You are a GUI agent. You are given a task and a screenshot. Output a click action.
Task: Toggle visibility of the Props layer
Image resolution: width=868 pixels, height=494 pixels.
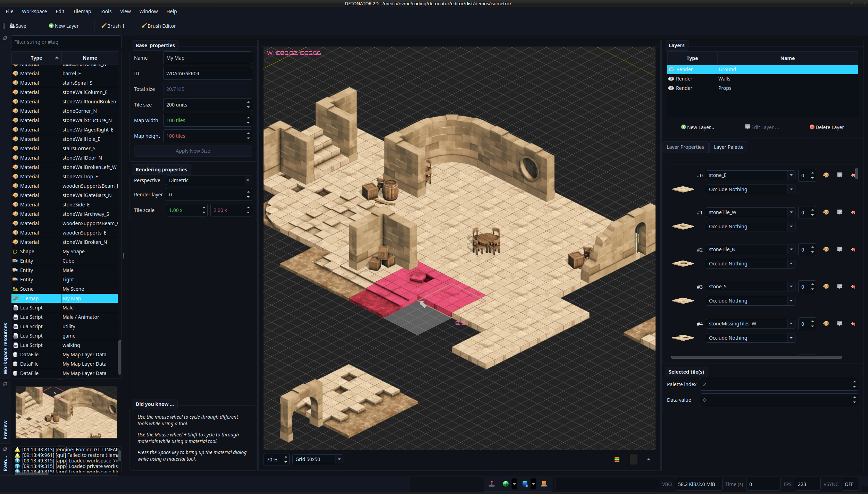tap(671, 88)
